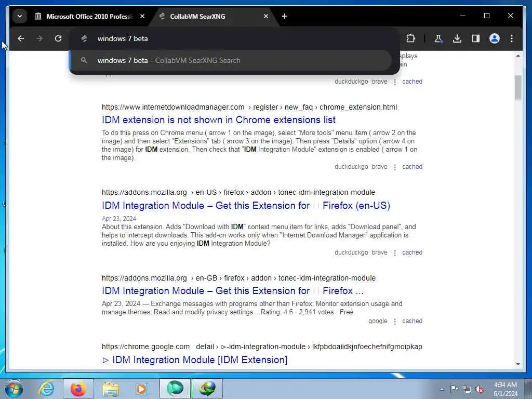Open the Chrome profile avatar
The width and height of the screenshot is (532, 399).
click(x=495, y=38)
